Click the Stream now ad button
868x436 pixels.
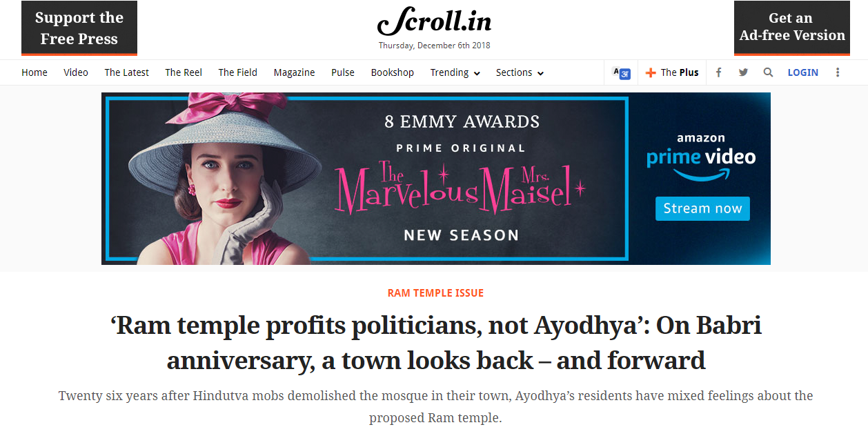click(702, 208)
